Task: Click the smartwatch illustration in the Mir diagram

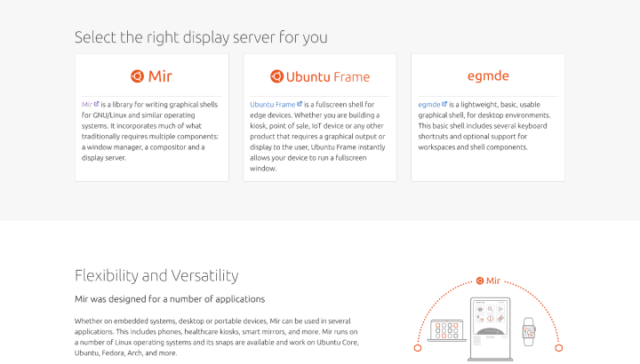Action: click(x=529, y=332)
